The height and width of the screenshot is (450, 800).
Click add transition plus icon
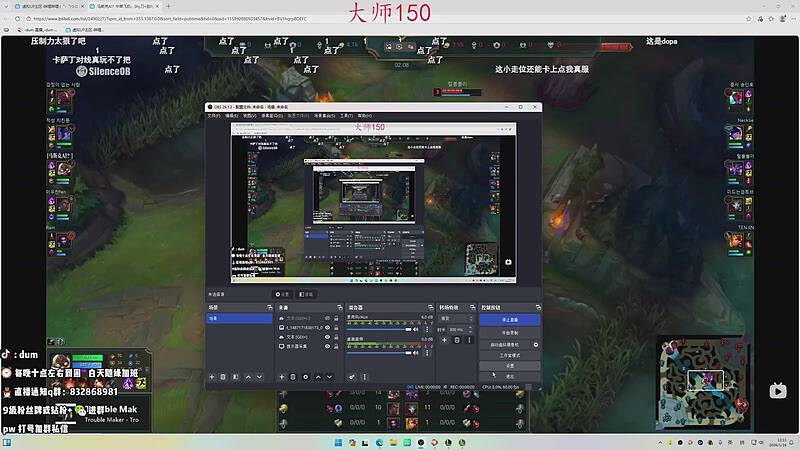pyautogui.click(x=445, y=340)
